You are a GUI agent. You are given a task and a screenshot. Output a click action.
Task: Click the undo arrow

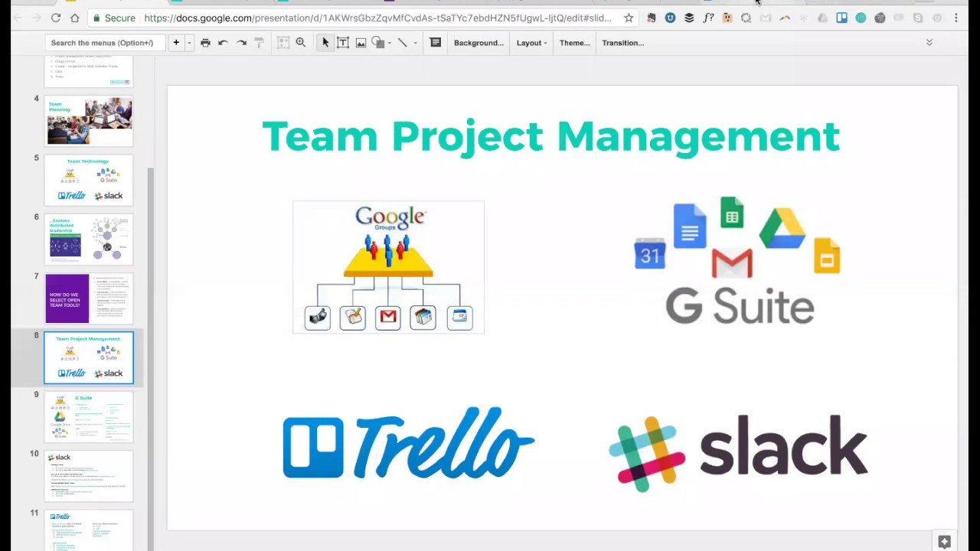tap(223, 43)
